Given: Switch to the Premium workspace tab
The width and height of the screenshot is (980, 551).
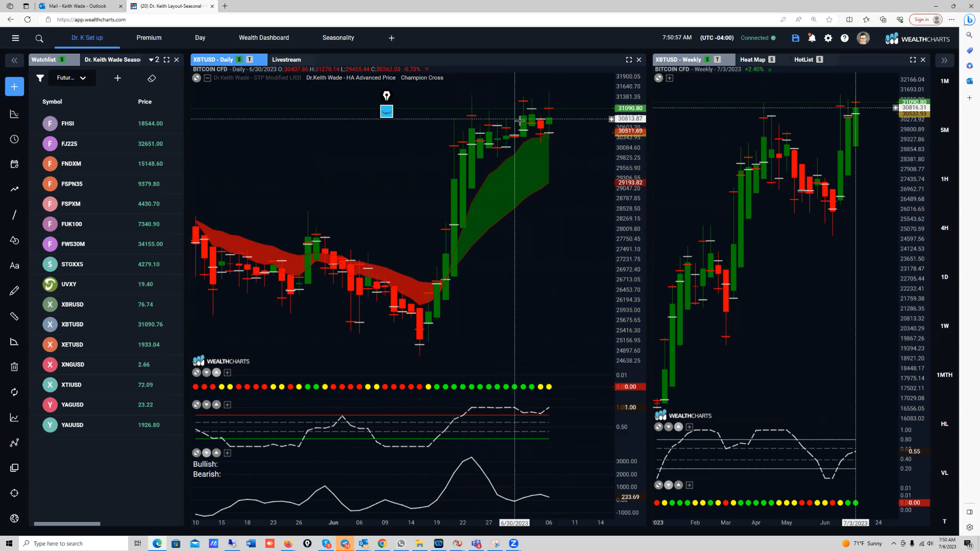Looking at the screenshot, I should tap(149, 38).
